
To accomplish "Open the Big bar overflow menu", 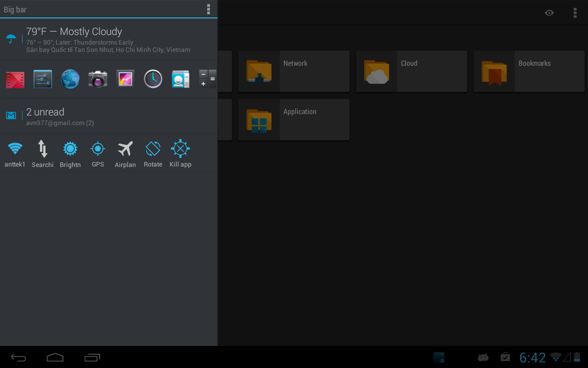I will (209, 9).
